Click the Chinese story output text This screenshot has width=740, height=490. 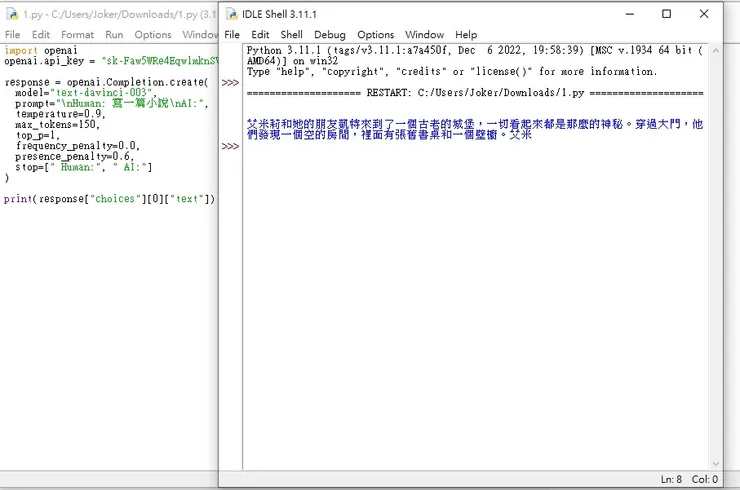475,129
